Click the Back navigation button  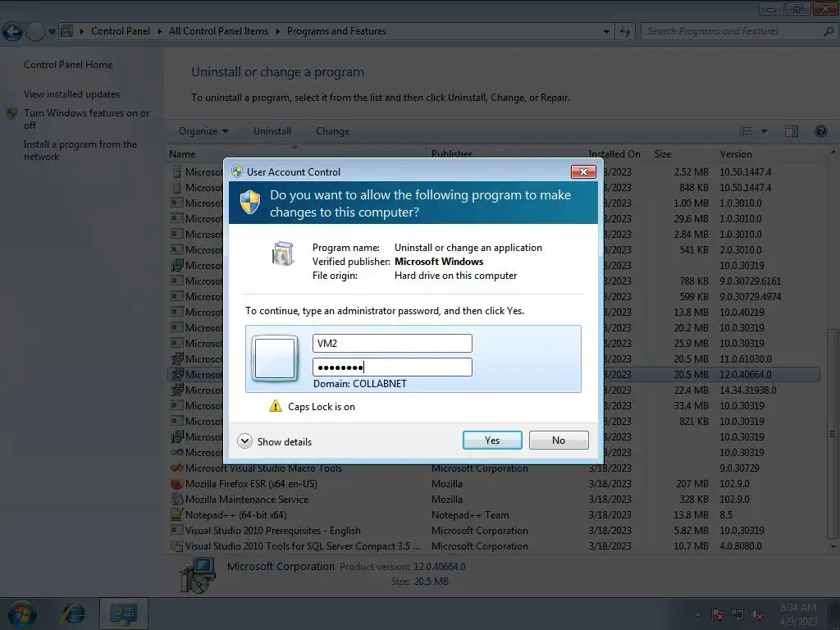point(12,32)
